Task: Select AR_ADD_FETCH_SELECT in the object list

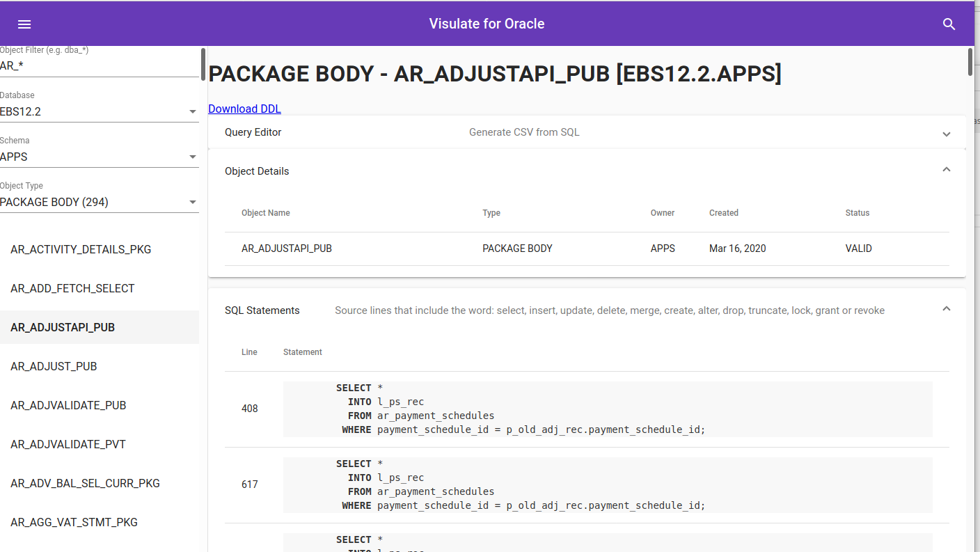Action: click(100, 288)
